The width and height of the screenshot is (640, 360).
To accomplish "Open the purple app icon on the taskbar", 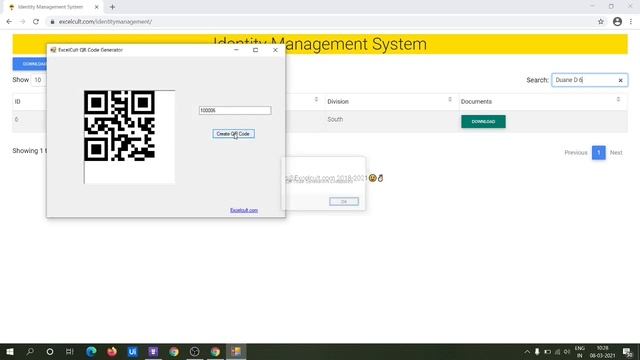I will (153, 351).
